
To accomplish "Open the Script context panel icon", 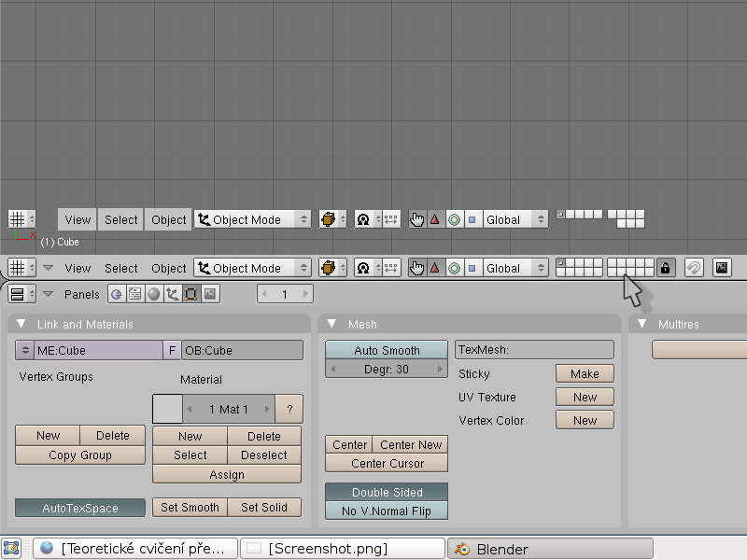I will (135, 294).
